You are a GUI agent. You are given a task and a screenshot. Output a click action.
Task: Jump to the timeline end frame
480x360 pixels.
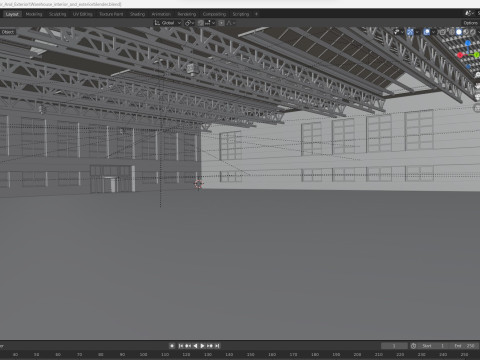click(x=217, y=346)
